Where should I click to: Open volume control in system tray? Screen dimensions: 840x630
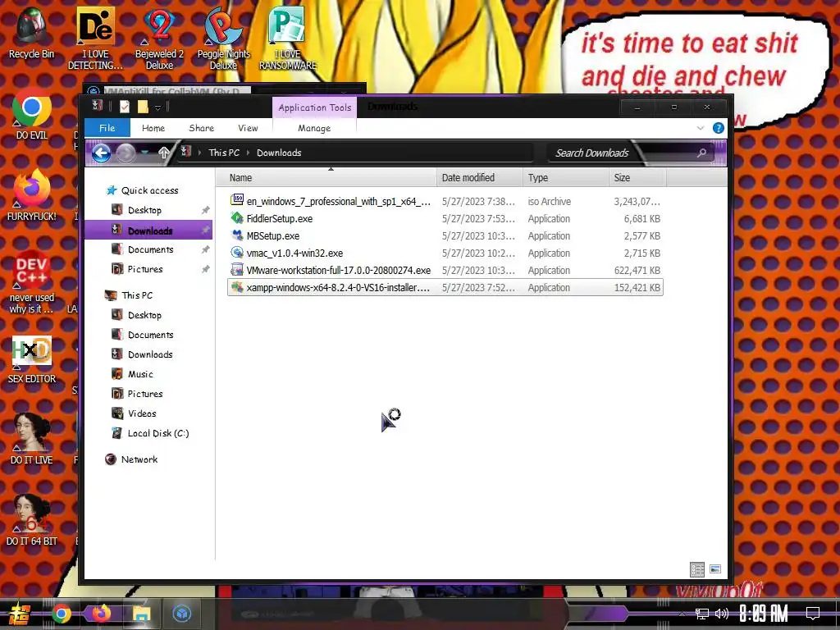tap(722, 614)
